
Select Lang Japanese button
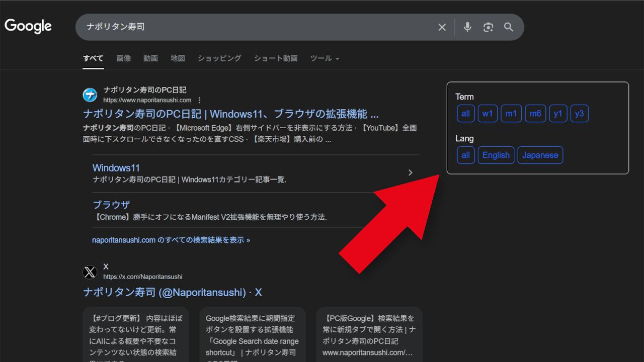540,155
